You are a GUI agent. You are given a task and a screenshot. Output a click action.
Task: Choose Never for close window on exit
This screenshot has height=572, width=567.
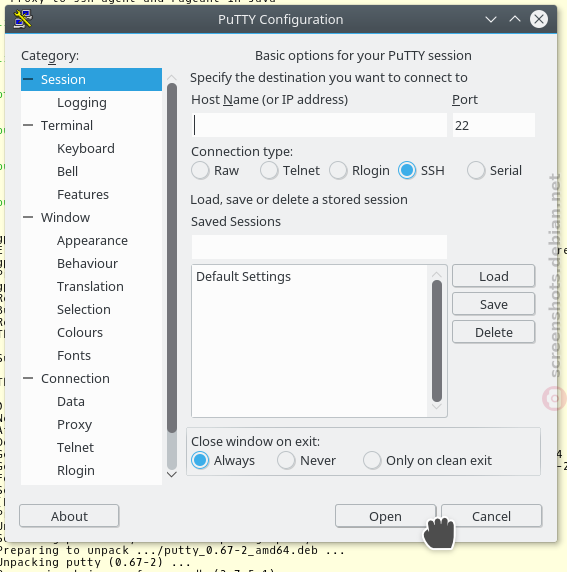click(x=286, y=460)
